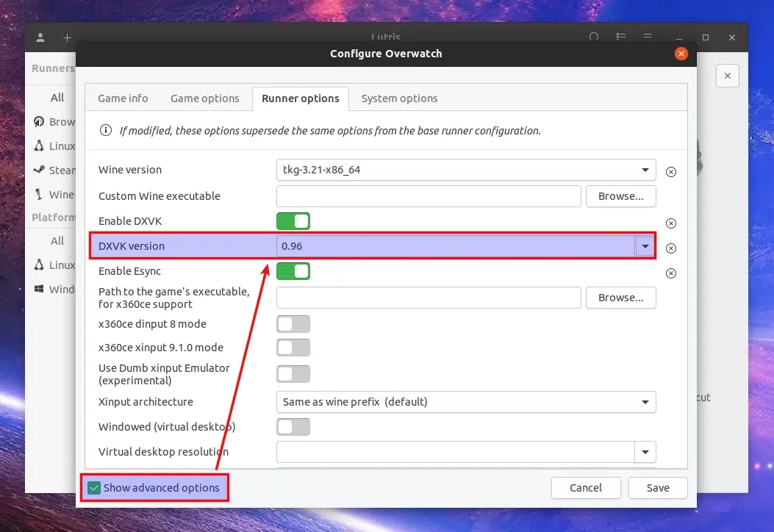
Task: Enable Use Dumb xinput Emulator switch
Action: pyautogui.click(x=293, y=373)
